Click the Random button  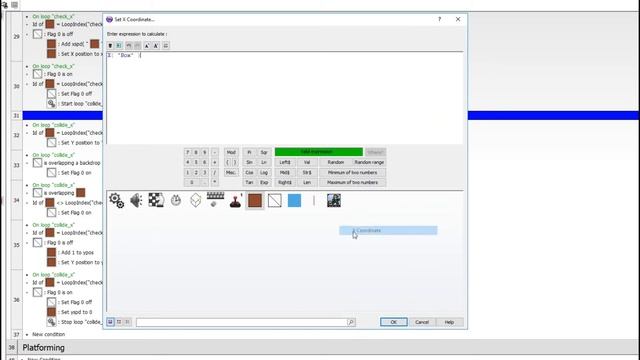[336, 162]
